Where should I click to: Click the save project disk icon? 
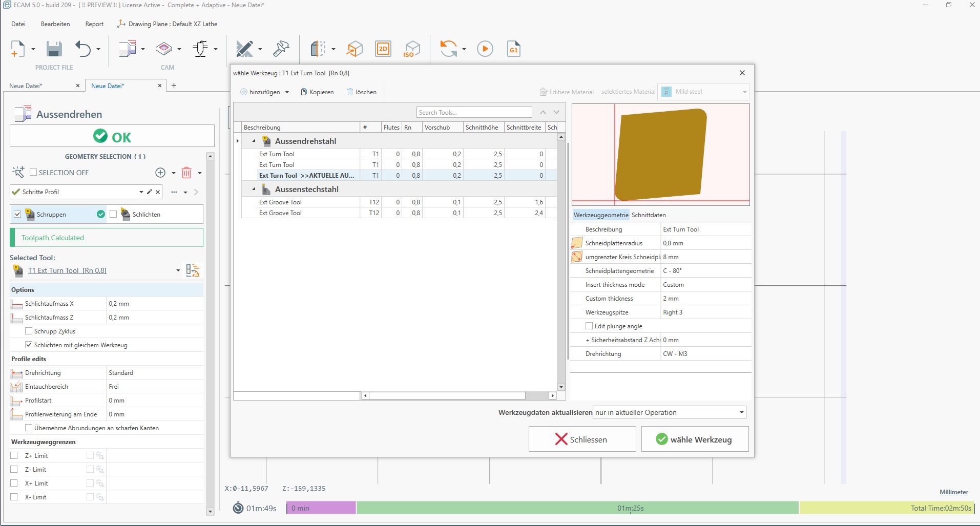click(x=54, y=49)
